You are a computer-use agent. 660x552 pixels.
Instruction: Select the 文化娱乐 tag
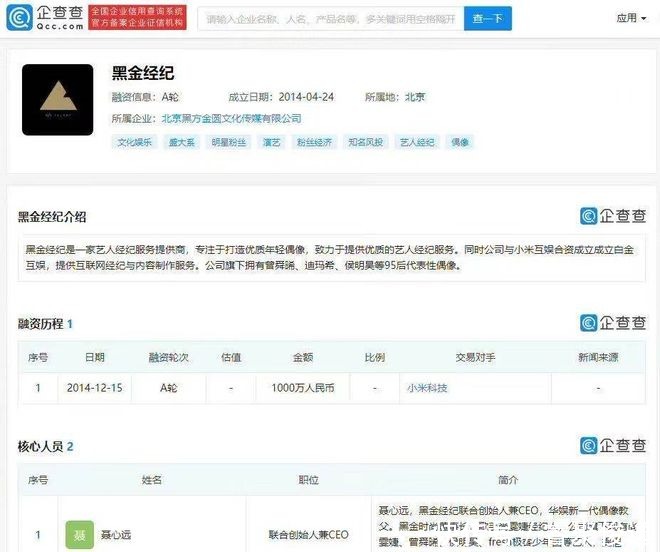point(134,142)
